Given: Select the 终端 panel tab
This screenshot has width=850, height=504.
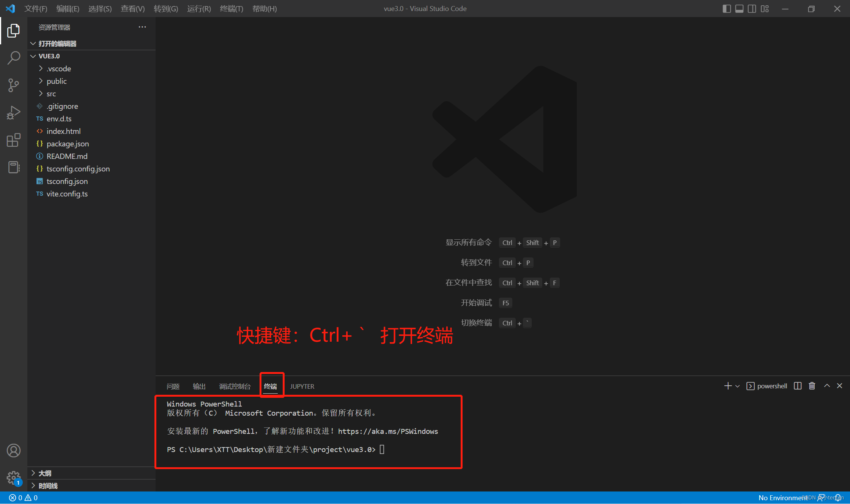Looking at the screenshot, I should (271, 386).
